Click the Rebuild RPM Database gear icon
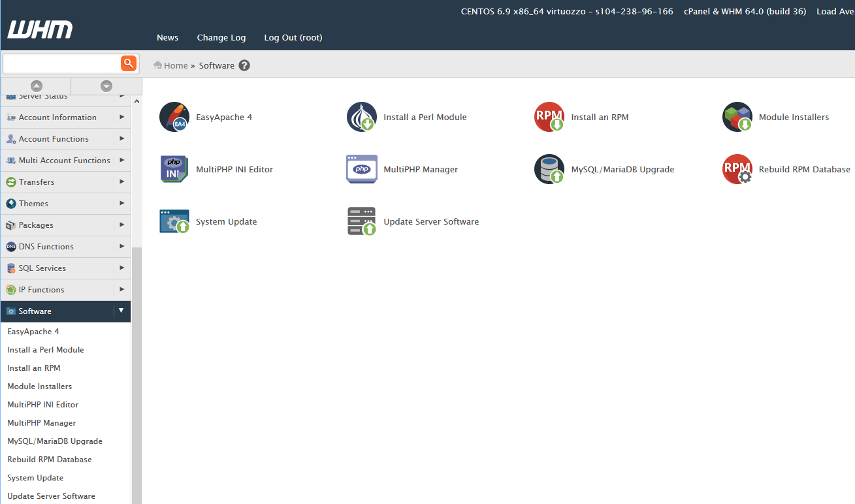This screenshot has width=855, height=504. (737, 169)
